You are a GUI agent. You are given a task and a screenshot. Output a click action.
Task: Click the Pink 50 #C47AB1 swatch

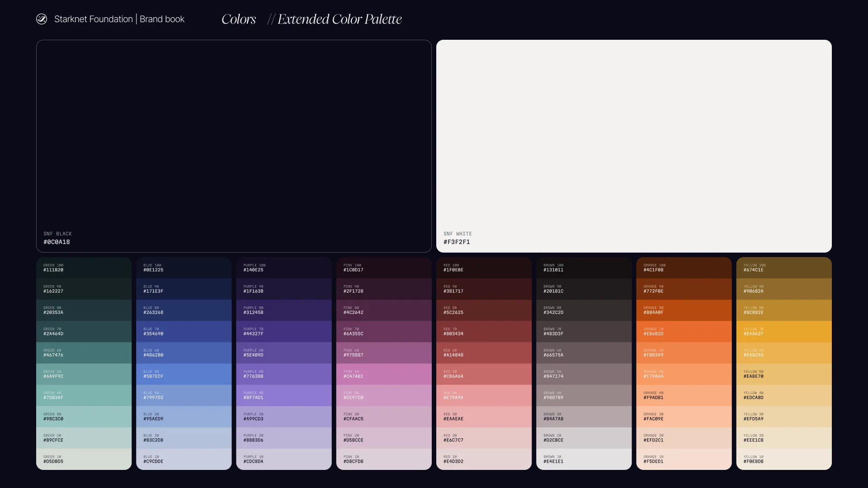383,374
